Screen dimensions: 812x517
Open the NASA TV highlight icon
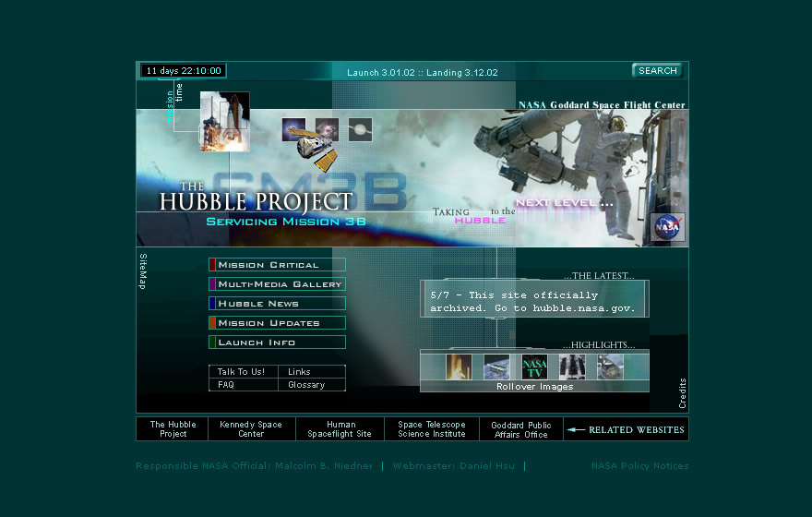tap(534, 367)
